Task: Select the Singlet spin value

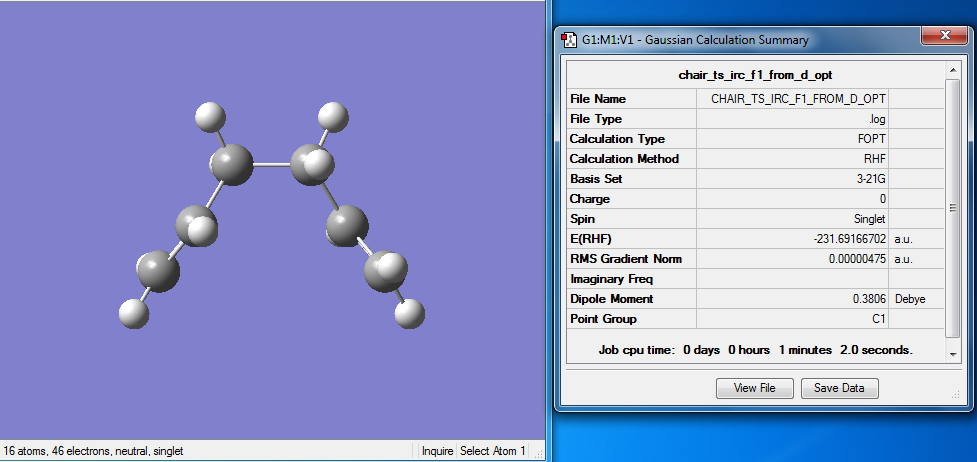Action: (870, 219)
